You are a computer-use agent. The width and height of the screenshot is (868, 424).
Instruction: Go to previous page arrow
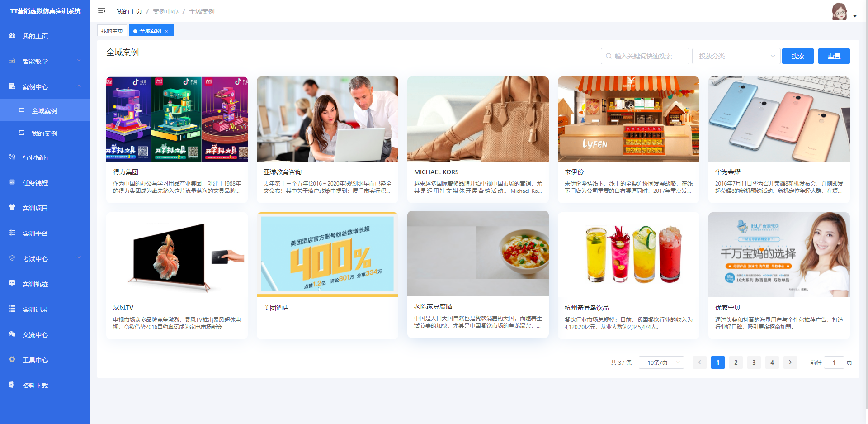pyautogui.click(x=699, y=362)
